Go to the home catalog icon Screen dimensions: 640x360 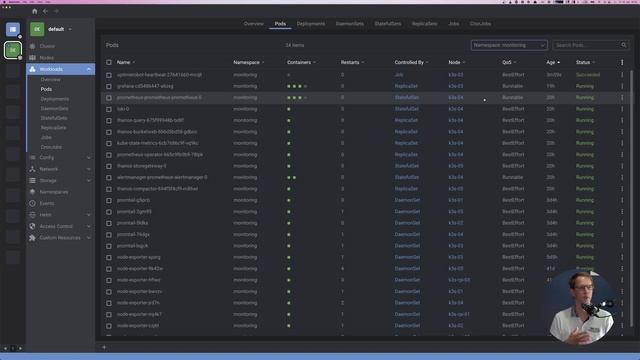coord(34,11)
